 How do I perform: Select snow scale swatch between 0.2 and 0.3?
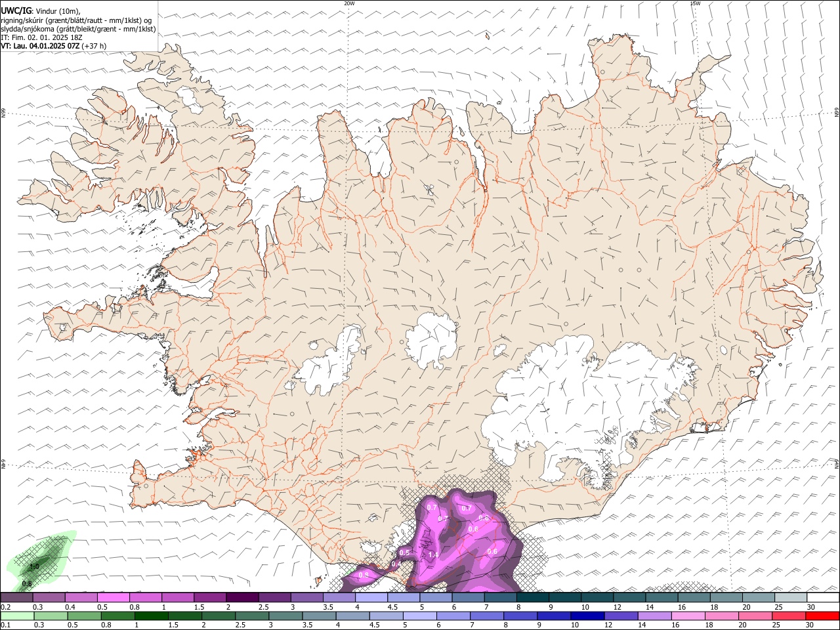tap(16, 598)
